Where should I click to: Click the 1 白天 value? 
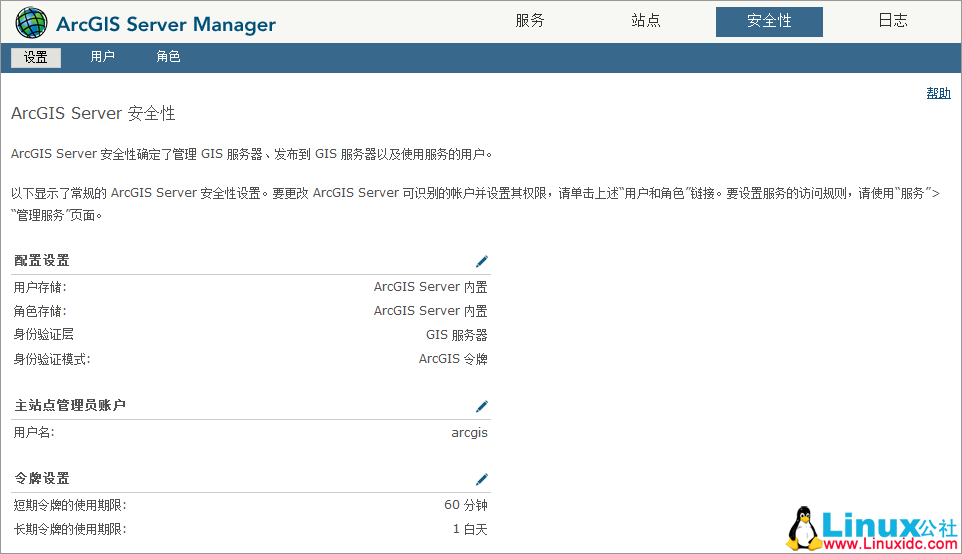click(x=470, y=529)
